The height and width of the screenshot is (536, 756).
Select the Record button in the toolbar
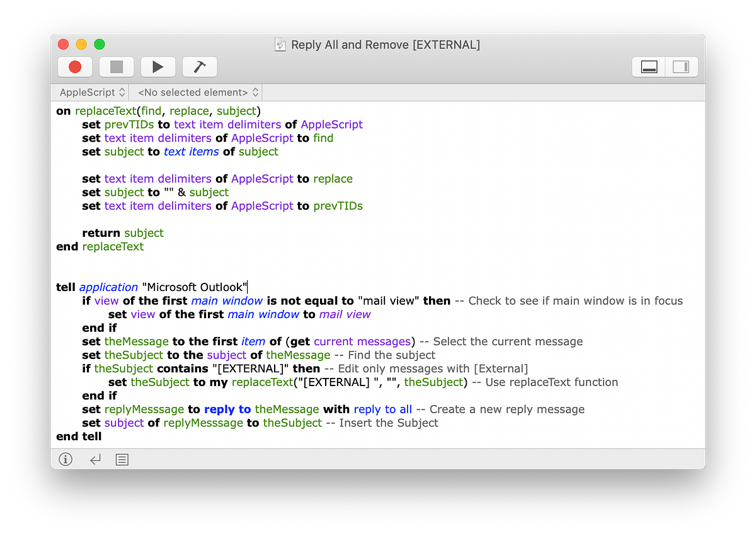(74, 66)
